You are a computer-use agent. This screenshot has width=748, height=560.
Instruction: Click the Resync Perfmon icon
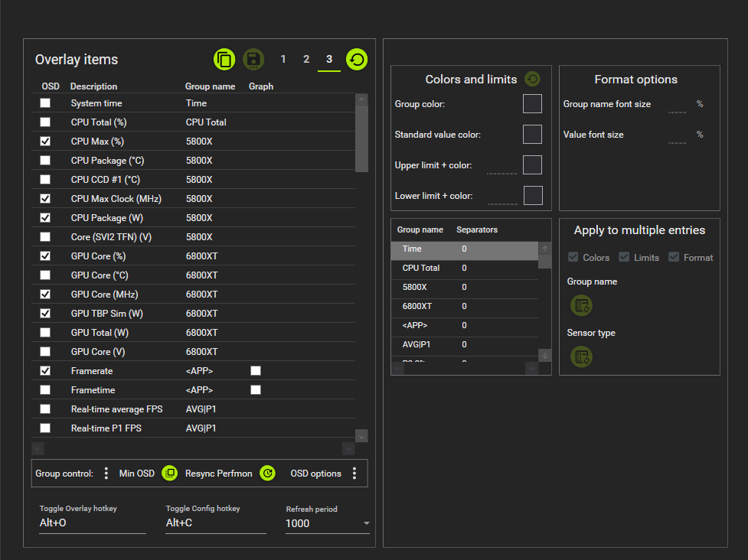point(267,474)
